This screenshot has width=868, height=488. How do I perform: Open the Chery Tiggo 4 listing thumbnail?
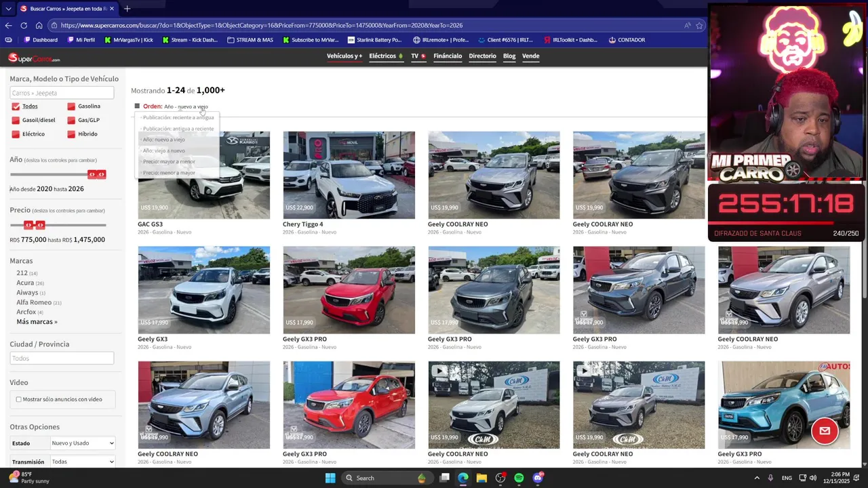pyautogui.click(x=349, y=175)
